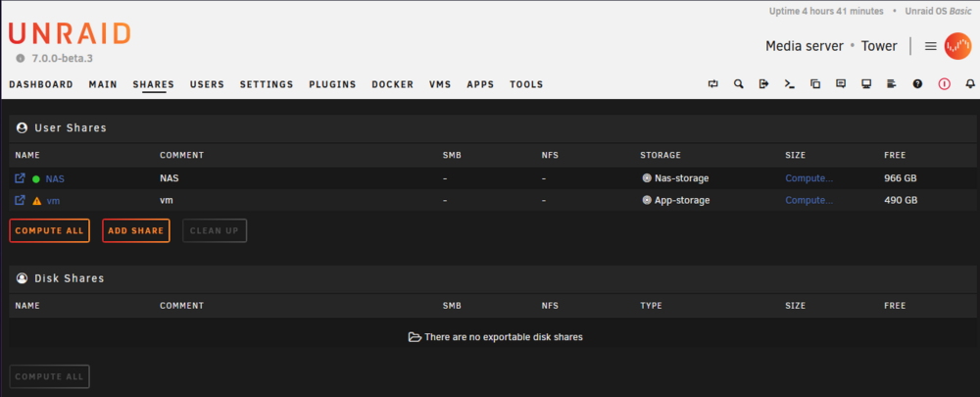Click the Tower server name
The width and height of the screenshot is (980, 397).
[879, 46]
